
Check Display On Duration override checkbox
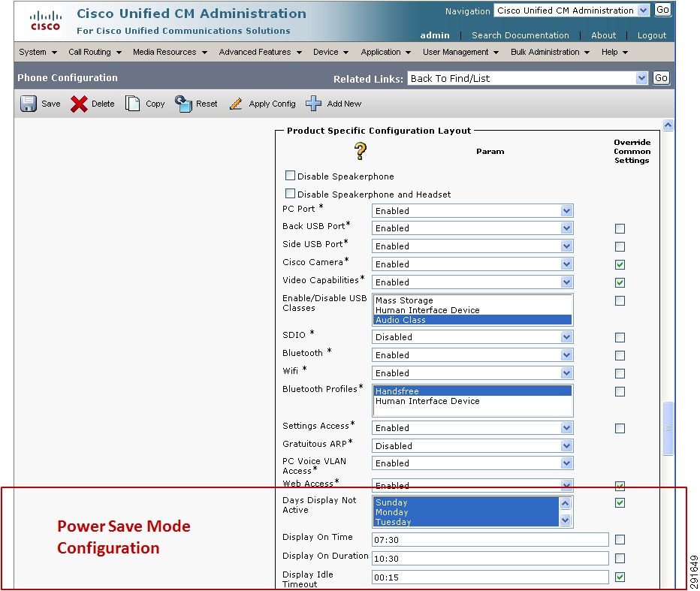620,559
